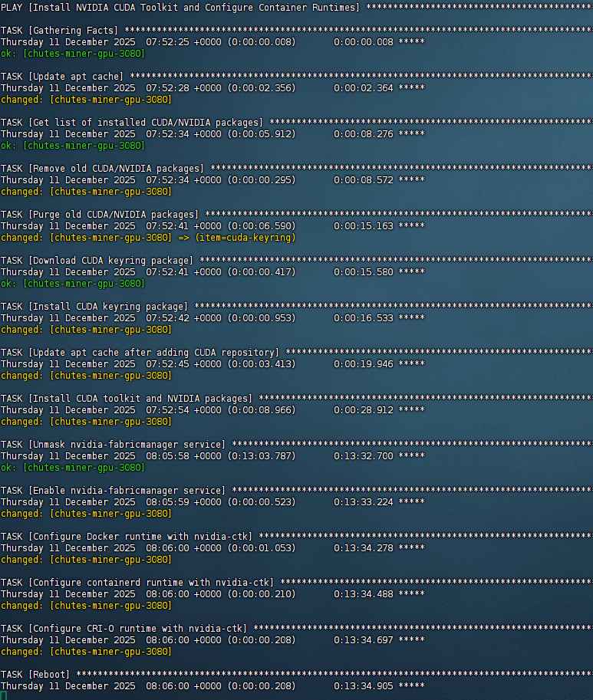Screen dimensions: 593x700
Task: Click TASK [Configure Docker runtime with nvidia-ctk]
Action: coord(127,537)
